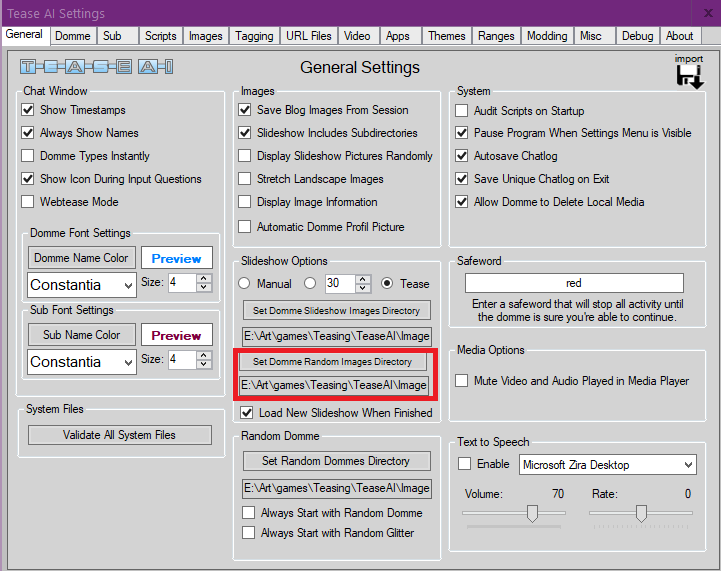This screenshot has height=571, width=721.
Task: Select the timed 30 seconds slideshow radio
Action: click(x=310, y=283)
